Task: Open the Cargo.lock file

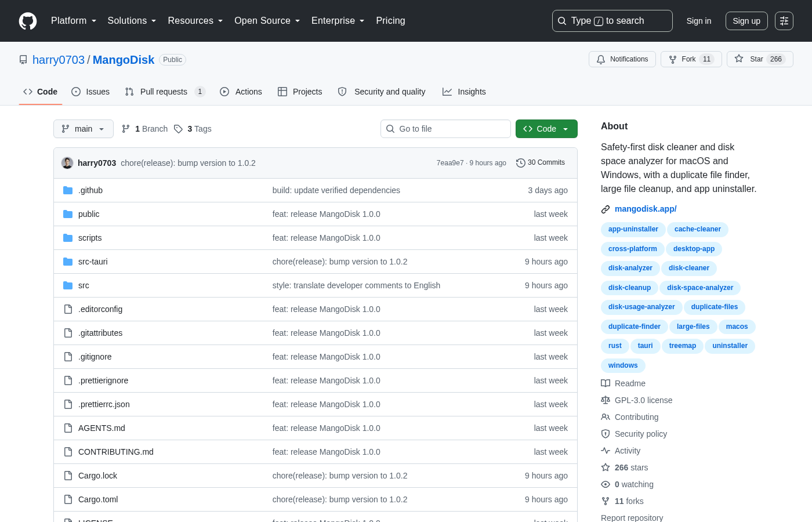Action: [97, 476]
